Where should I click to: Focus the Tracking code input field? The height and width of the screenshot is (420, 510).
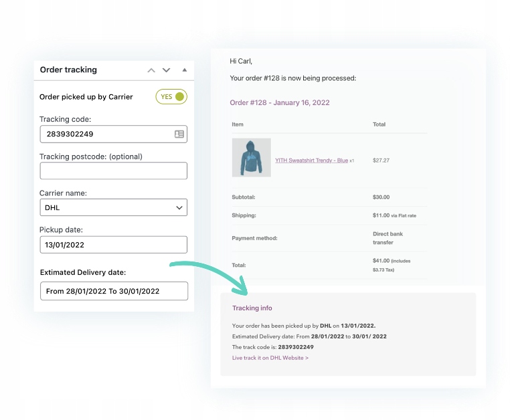pyautogui.click(x=107, y=134)
